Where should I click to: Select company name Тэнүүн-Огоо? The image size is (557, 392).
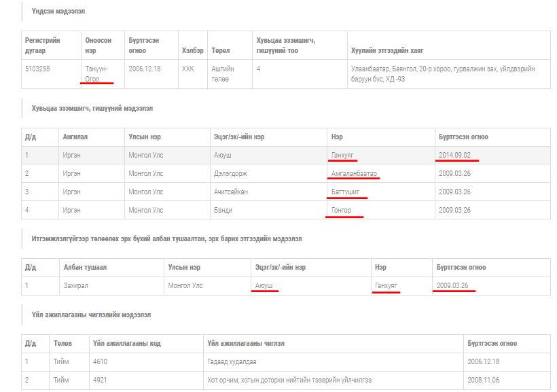[x=96, y=73]
